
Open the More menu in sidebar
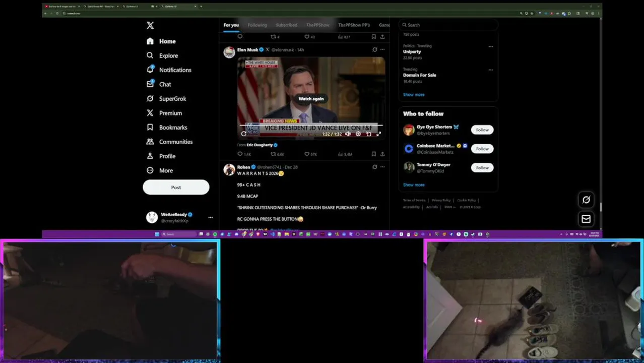click(x=160, y=170)
